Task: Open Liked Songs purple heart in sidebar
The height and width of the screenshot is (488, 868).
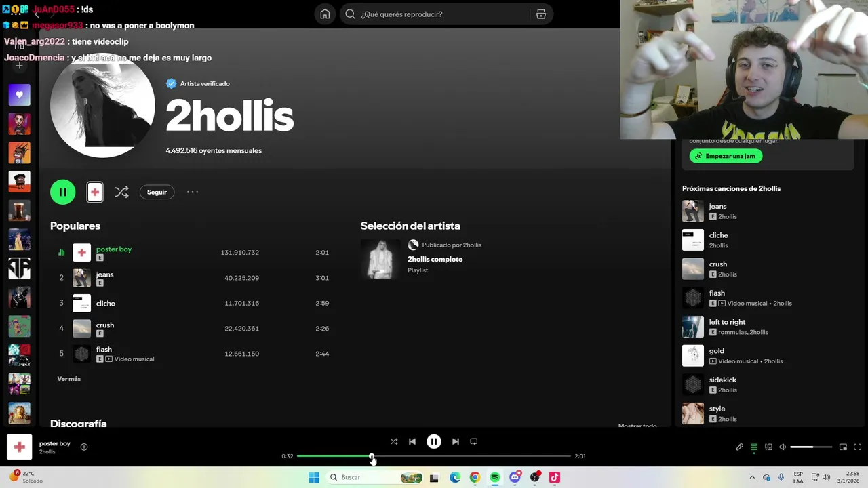Action: coord(19,95)
